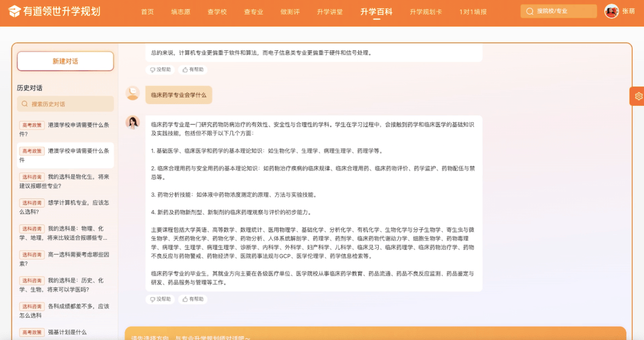Open the 首页 nav item
644x340 pixels.
pos(147,12)
